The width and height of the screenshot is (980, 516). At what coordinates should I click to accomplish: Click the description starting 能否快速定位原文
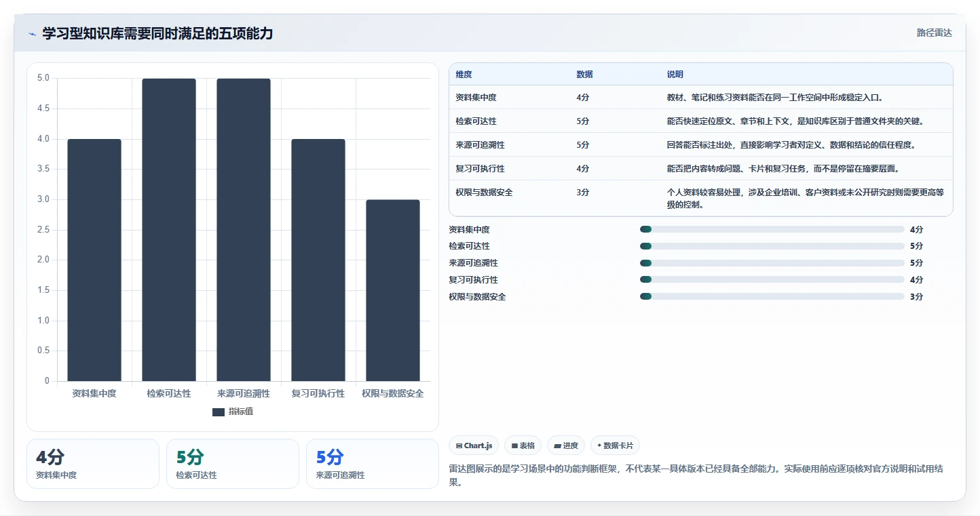[x=795, y=121]
